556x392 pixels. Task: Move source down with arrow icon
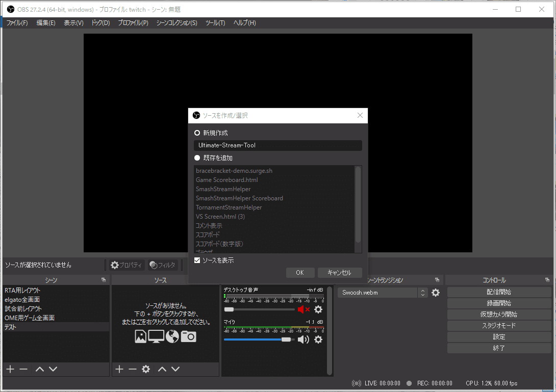(175, 370)
